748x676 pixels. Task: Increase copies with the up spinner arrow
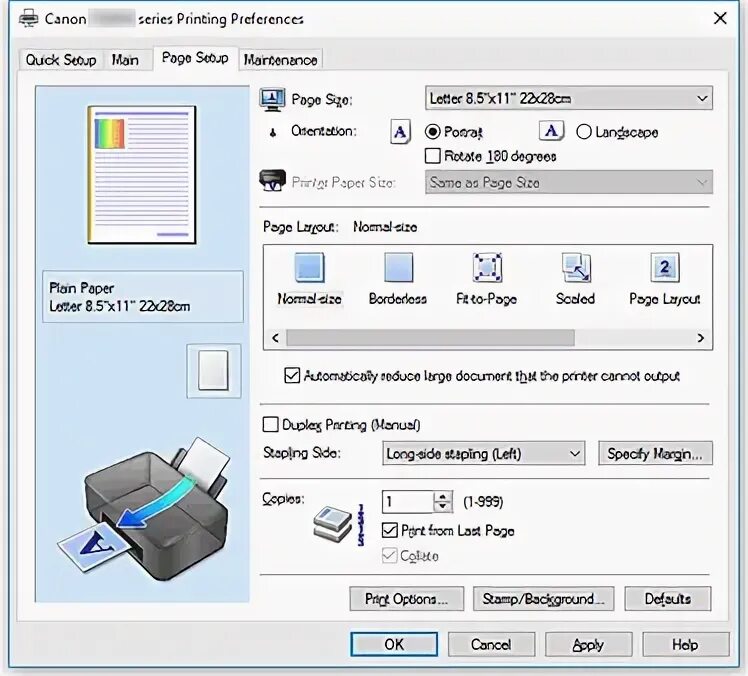(x=443, y=496)
